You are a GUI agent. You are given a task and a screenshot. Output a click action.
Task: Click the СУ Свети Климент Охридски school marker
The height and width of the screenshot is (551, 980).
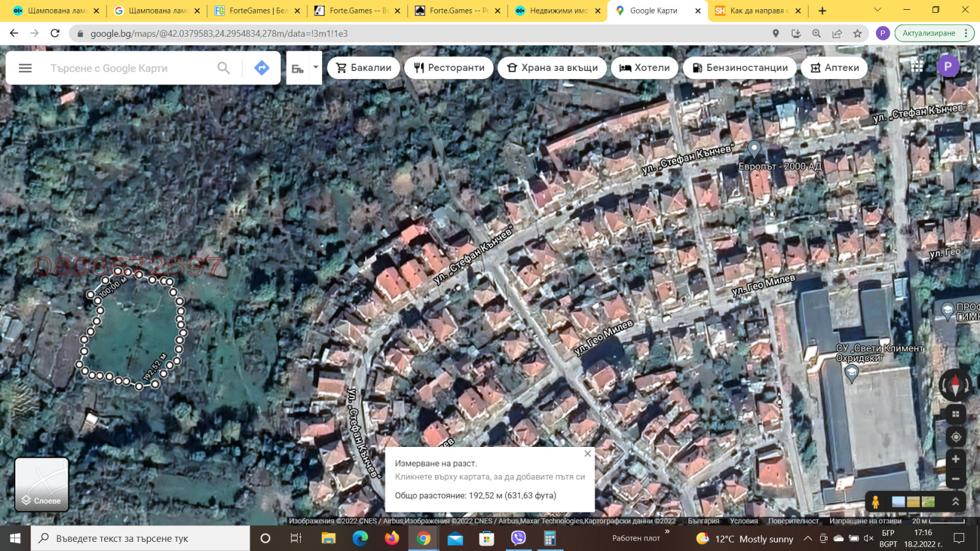tap(851, 373)
